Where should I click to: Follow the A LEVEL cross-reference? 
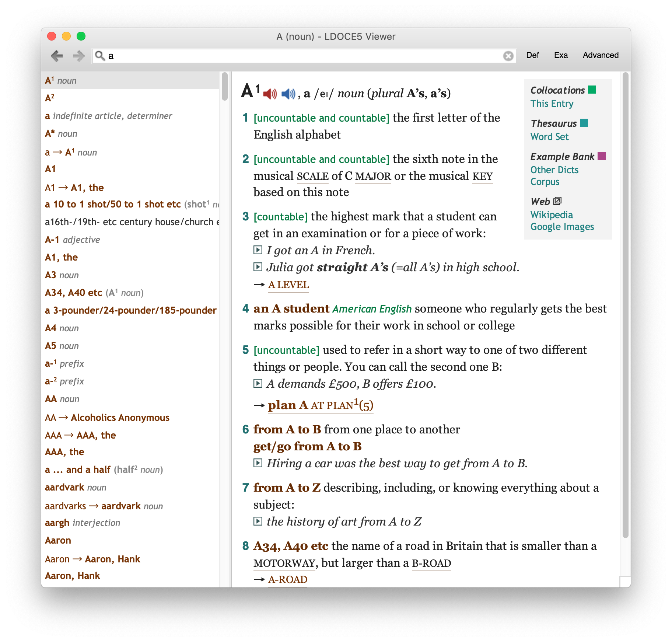pyautogui.click(x=288, y=285)
